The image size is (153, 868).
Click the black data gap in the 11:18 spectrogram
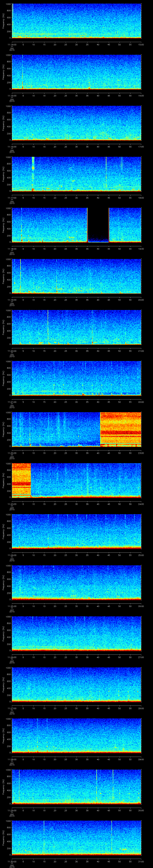coord(98,224)
